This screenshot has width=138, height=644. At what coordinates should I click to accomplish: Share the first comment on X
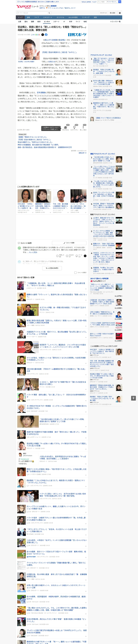click(x=85, y=256)
